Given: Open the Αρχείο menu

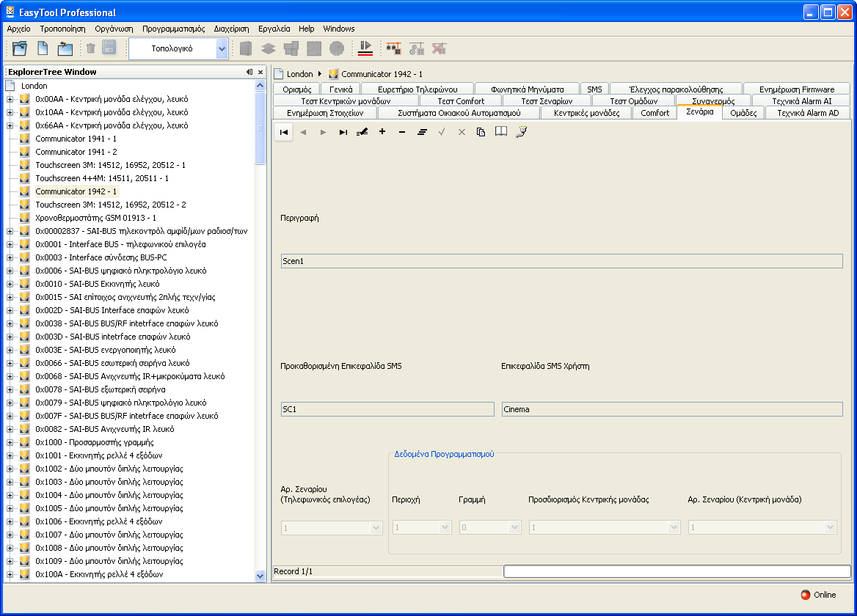Looking at the screenshot, I should click(x=18, y=29).
